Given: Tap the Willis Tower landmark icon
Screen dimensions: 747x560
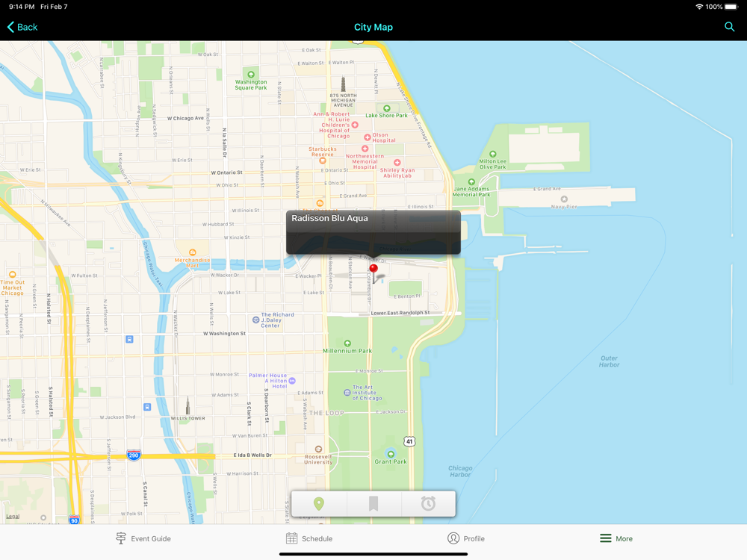Looking at the screenshot, I should [x=187, y=405].
